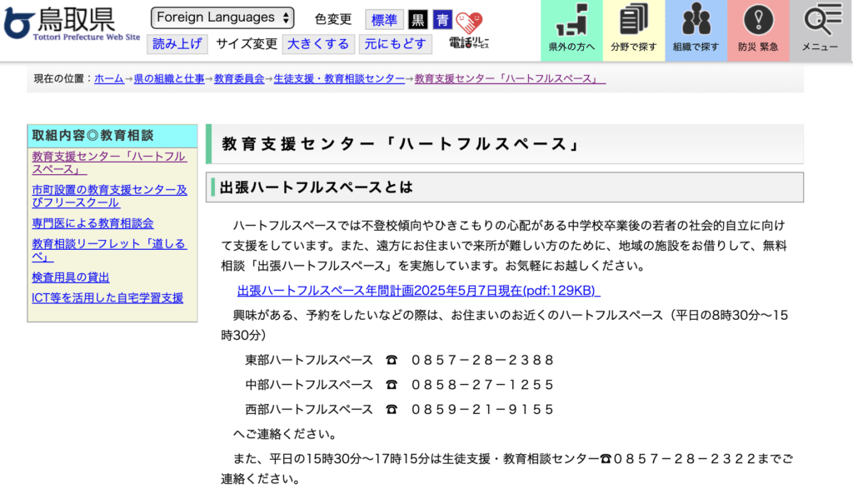Viewport: 853px width, 504px height.
Task: Go to ホーム in breadcrumb
Action: [x=109, y=78]
